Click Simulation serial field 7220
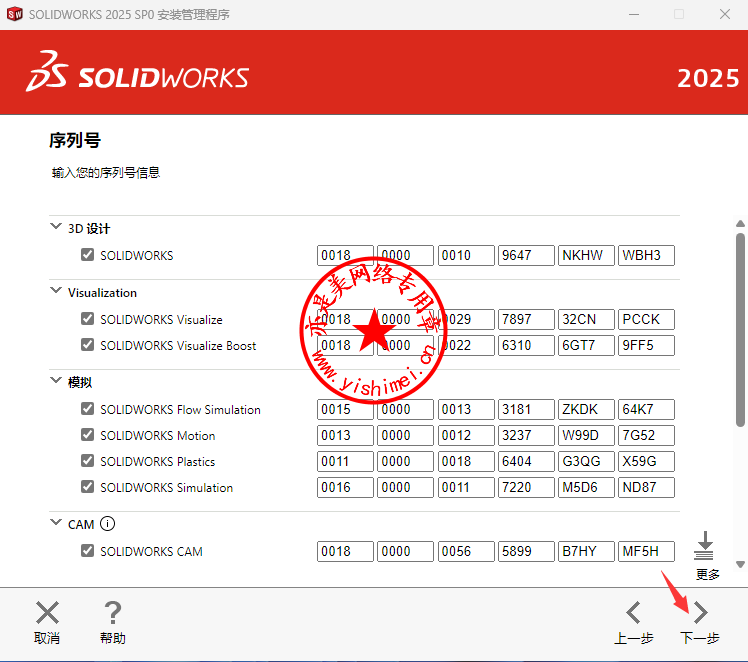 pyautogui.click(x=526, y=487)
